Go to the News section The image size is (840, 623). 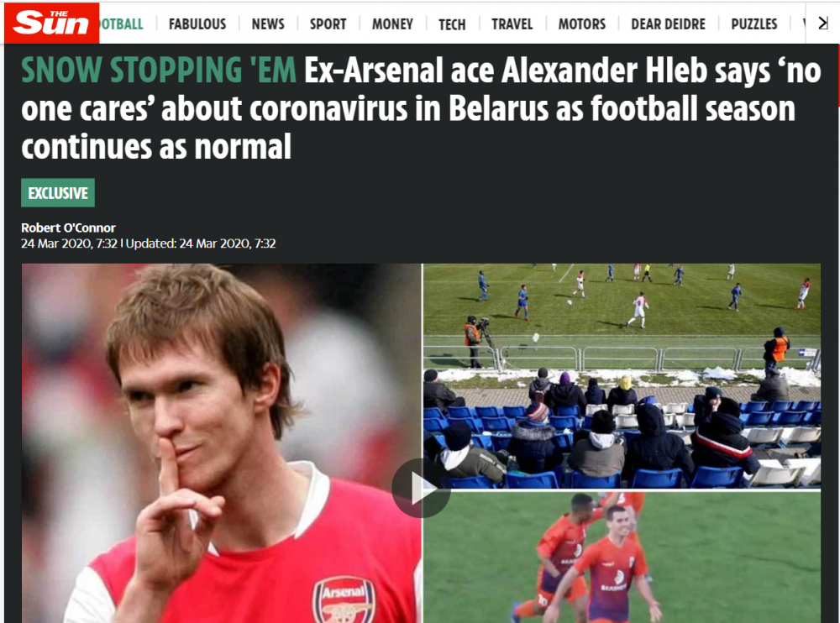click(x=268, y=24)
